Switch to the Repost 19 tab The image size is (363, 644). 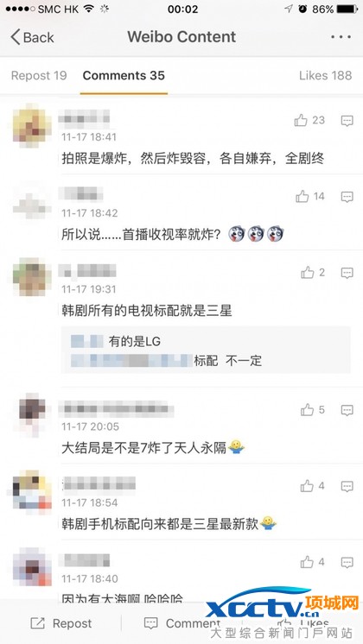39,76
